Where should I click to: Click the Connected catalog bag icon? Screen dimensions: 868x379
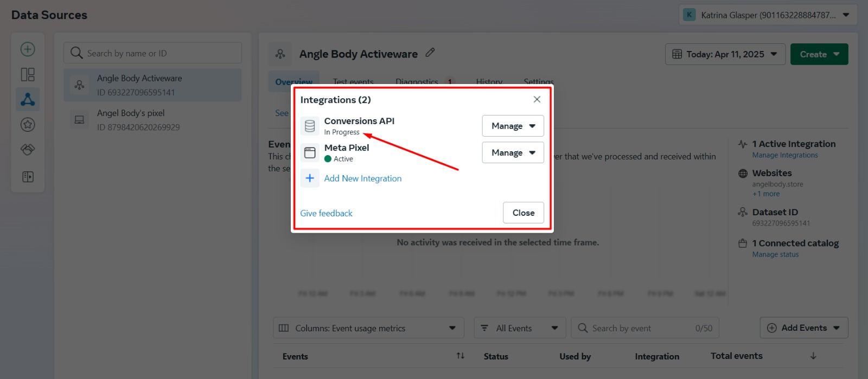[x=743, y=243]
